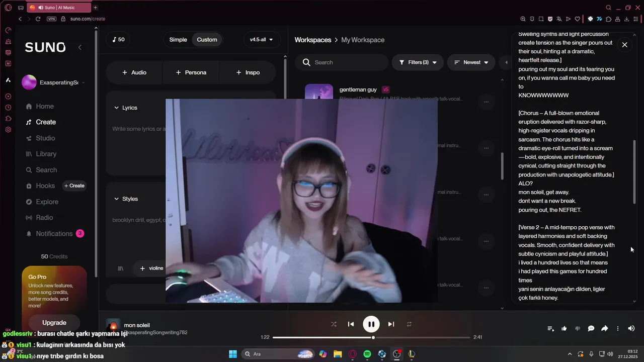Viewport: 644px width, 362px height.
Task: Click the My Workspace breadcrumb
Action: pyautogui.click(x=363, y=40)
